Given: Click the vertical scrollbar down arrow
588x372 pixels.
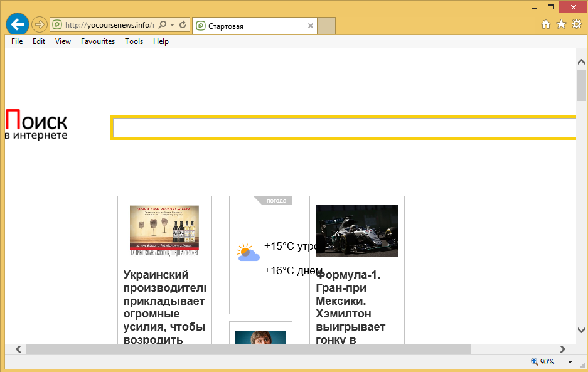Looking at the screenshot, I should (x=581, y=330).
